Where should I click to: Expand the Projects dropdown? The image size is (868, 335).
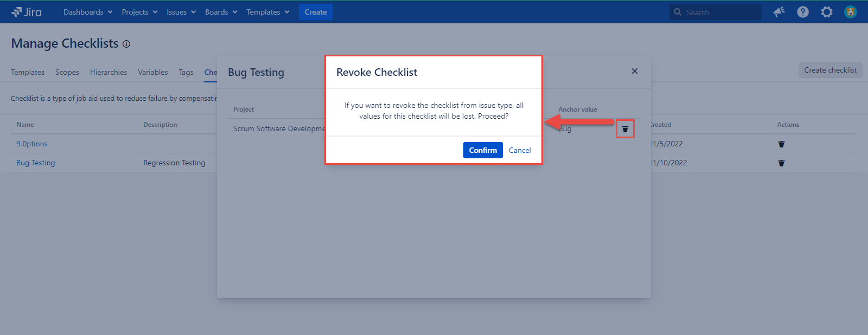tap(139, 12)
